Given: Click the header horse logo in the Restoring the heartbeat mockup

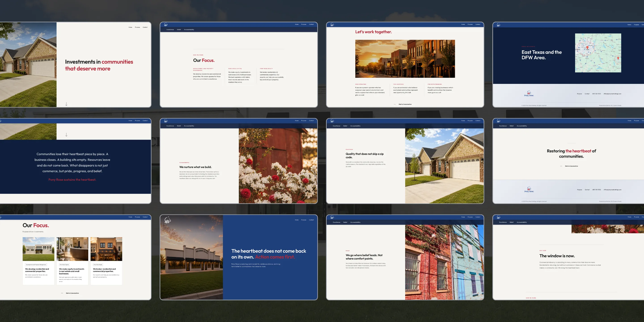Looking at the screenshot, I should pyautogui.click(x=498, y=121).
